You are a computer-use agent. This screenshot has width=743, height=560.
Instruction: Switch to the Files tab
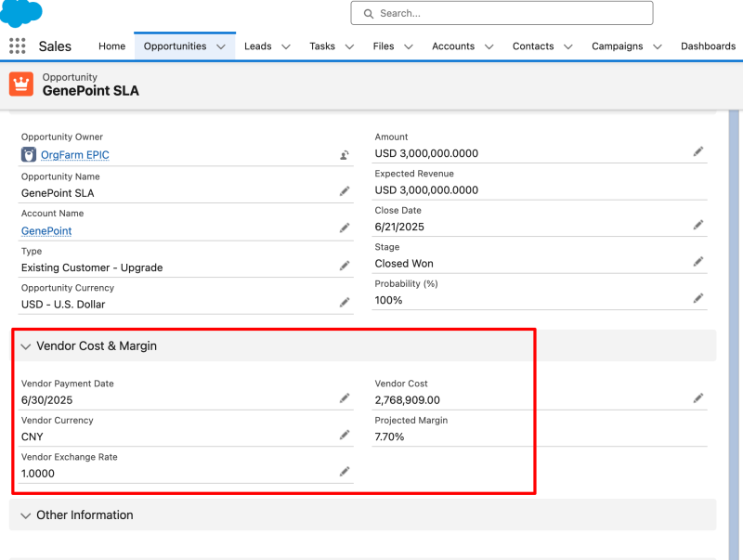(x=384, y=46)
